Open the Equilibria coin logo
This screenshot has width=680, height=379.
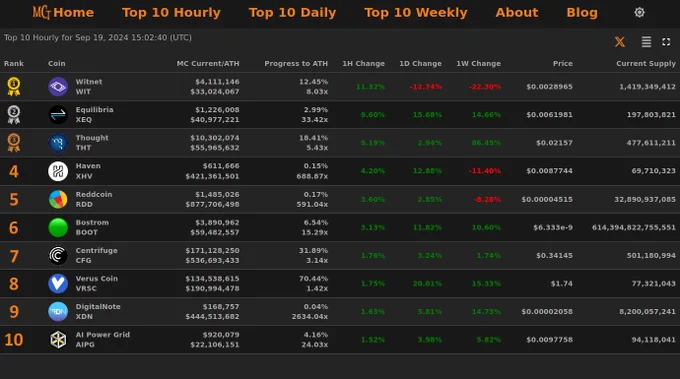[58, 114]
